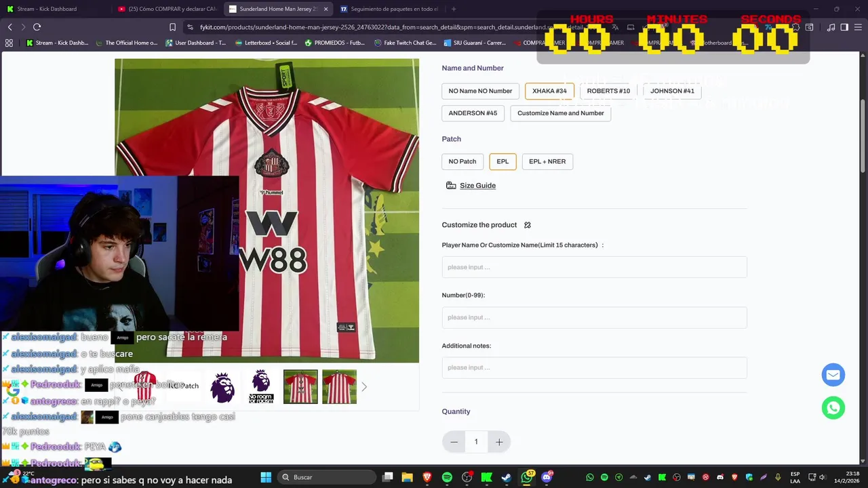Open the browser main menu icon
868x488 pixels.
click(x=858, y=27)
